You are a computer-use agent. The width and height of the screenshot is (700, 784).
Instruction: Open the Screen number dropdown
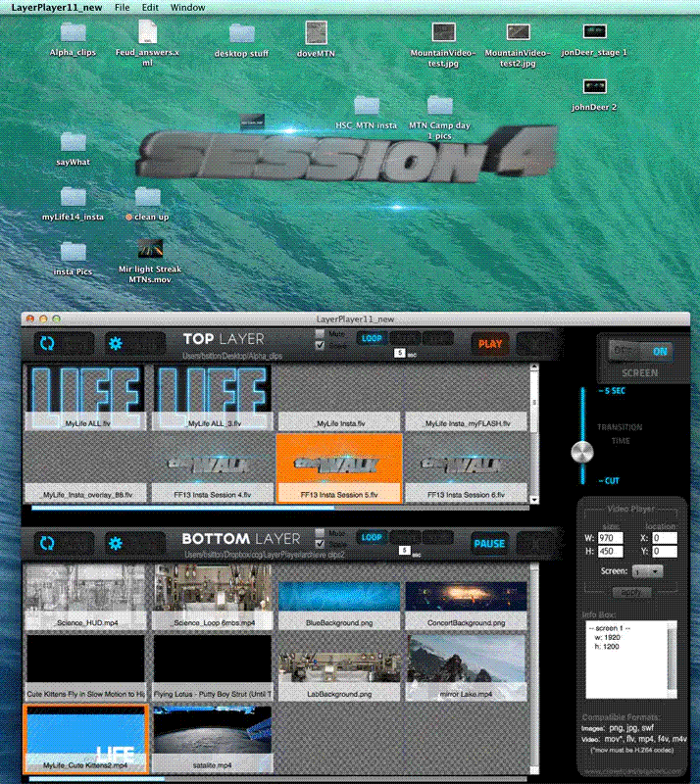[647, 571]
